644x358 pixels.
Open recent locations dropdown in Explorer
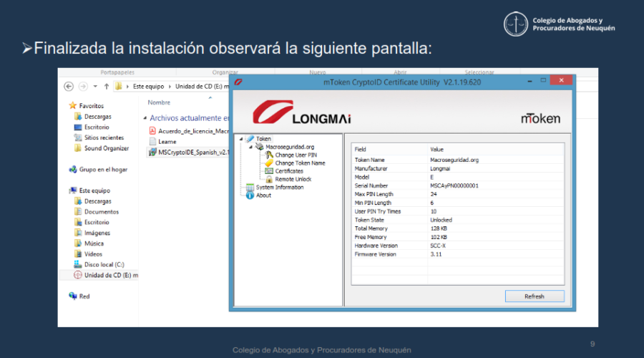click(x=95, y=87)
